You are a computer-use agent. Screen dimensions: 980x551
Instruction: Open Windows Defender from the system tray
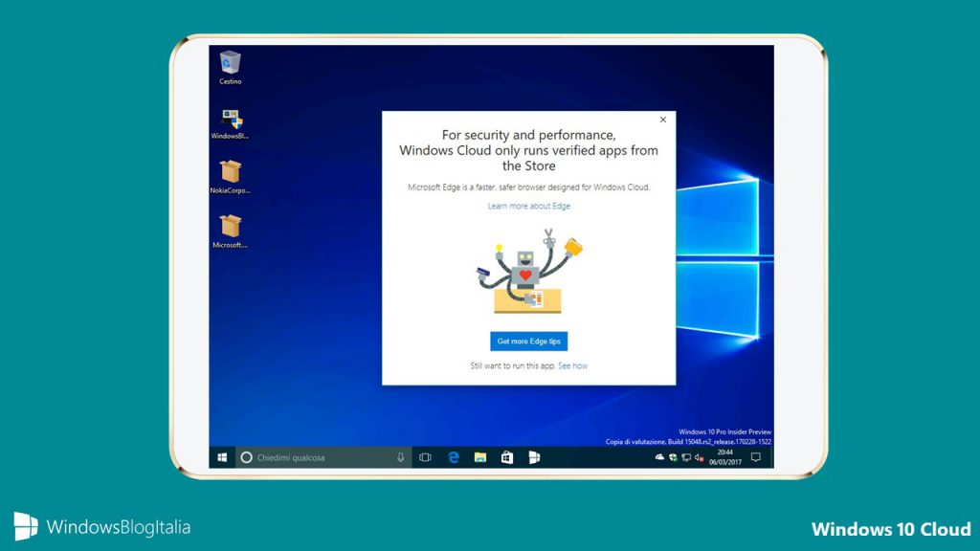(x=672, y=457)
